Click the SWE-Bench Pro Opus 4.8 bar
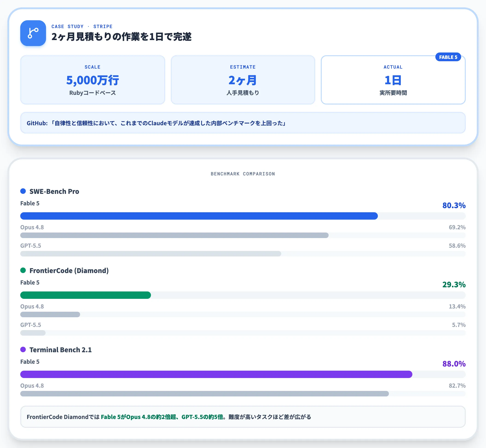Screen dimensions: 486x448 tap(174, 235)
